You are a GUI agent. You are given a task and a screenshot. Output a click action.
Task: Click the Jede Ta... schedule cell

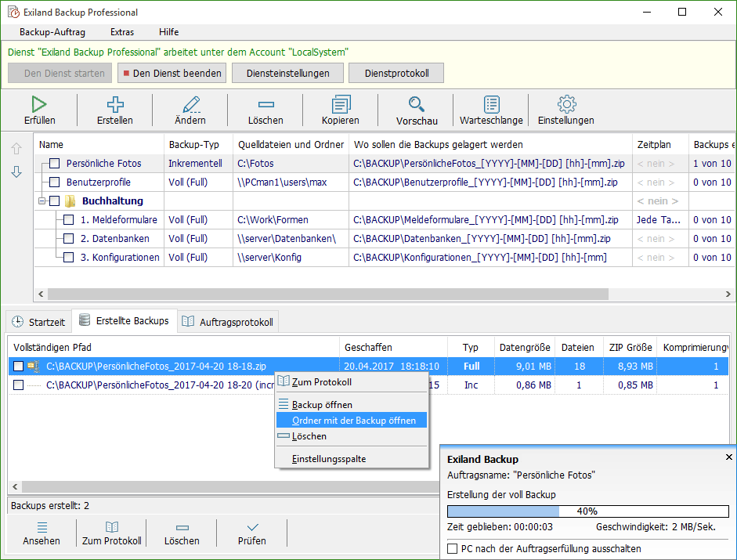[x=659, y=219]
